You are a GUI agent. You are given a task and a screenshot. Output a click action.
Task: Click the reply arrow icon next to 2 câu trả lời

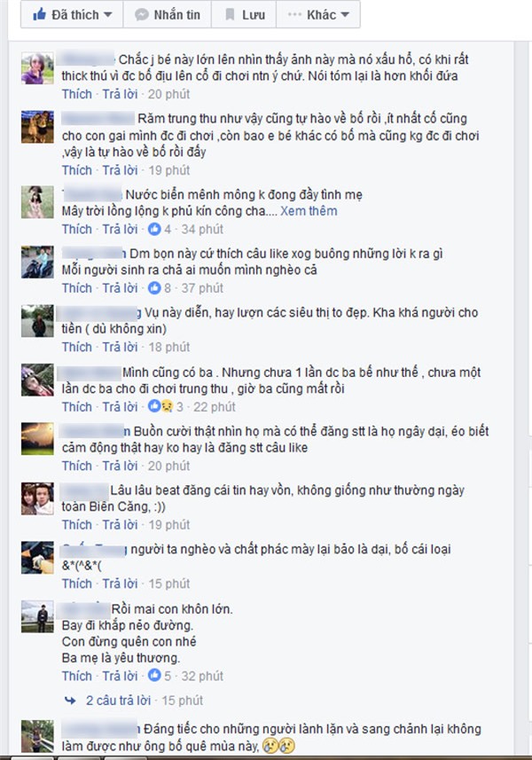(x=70, y=701)
